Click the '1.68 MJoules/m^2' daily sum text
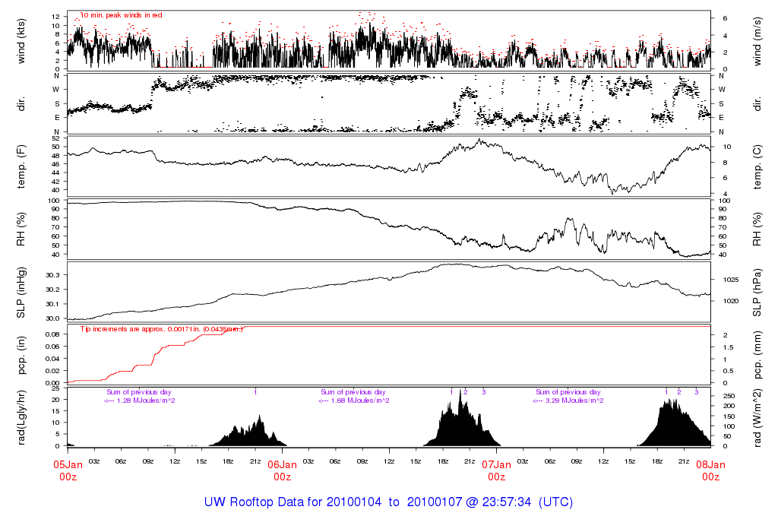This screenshot has height=532, width=778. (x=359, y=401)
